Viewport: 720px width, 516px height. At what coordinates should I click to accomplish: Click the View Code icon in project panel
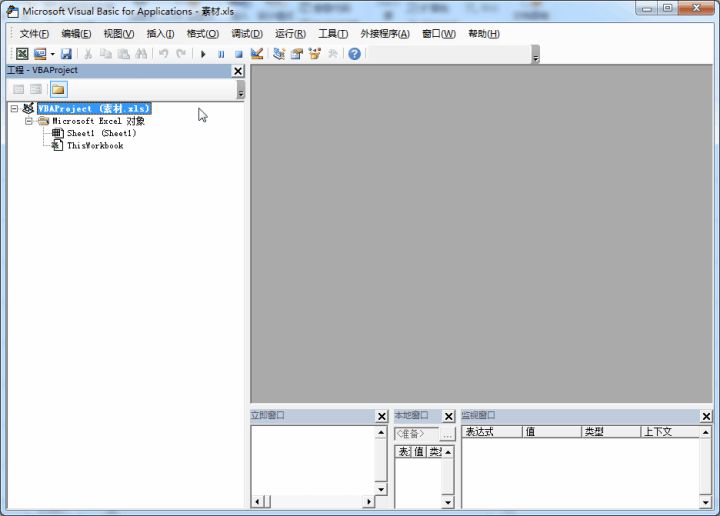18,89
